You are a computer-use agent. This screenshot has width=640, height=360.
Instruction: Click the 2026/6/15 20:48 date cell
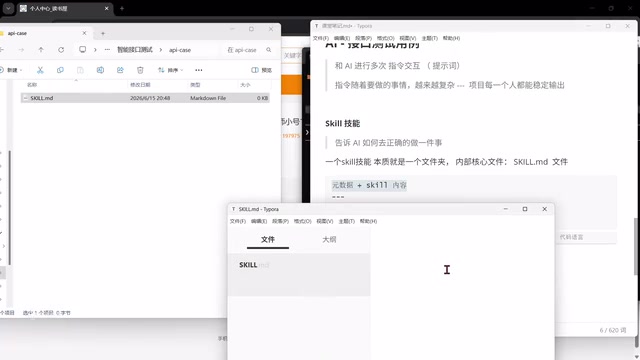click(150, 98)
